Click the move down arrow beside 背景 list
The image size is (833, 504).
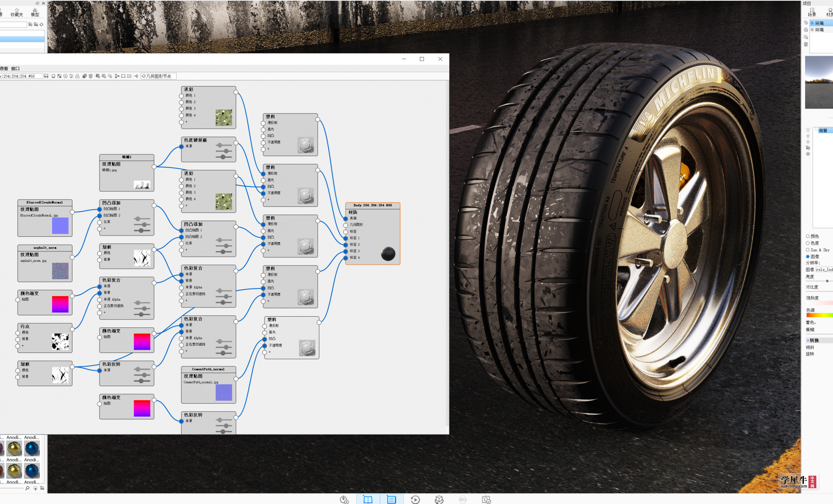coord(808,142)
